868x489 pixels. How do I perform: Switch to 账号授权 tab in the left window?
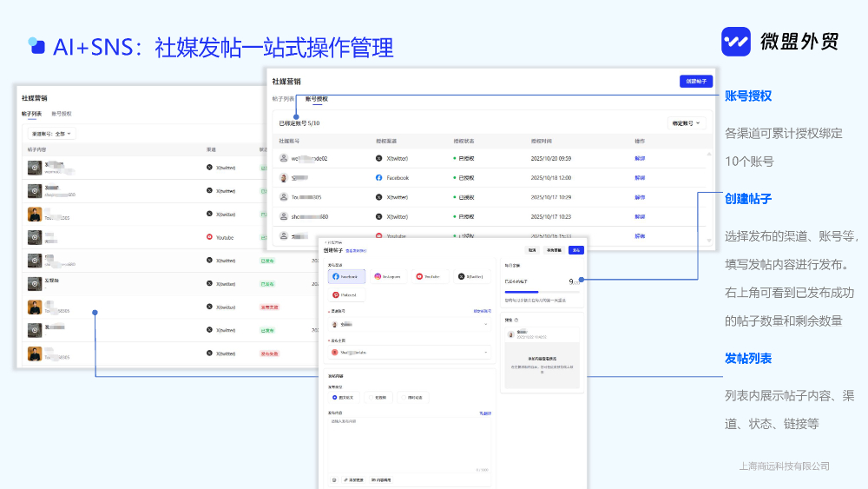tap(62, 114)
